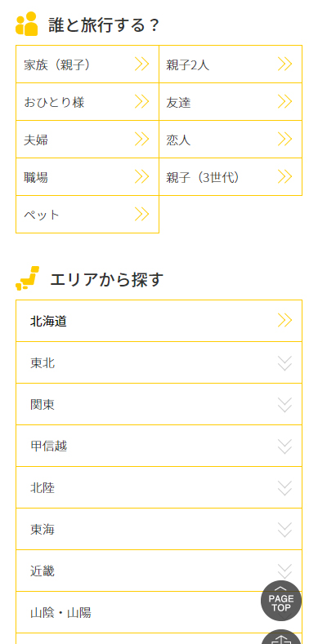Click the double arrow next to 恋人
Image resolution: width=318 pixels, height=644 pixels.
pyautogui.click(x=284, y=140)
